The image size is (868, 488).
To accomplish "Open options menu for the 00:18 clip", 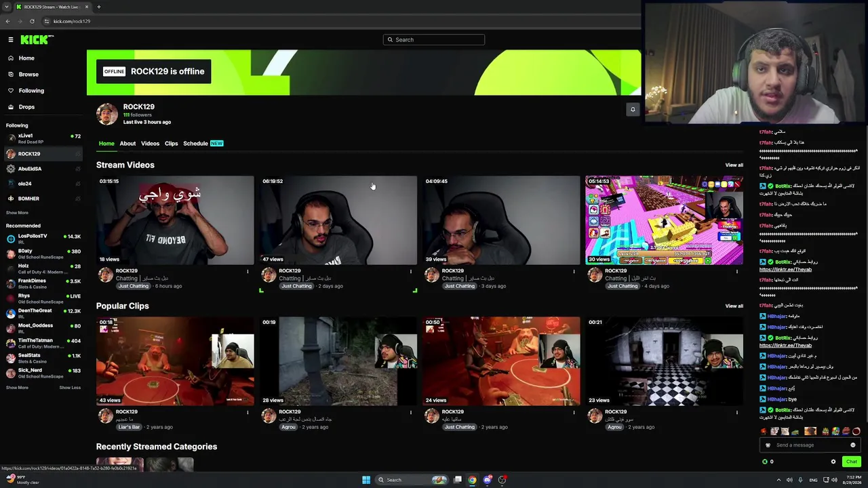I will click(x=248, y=413).
